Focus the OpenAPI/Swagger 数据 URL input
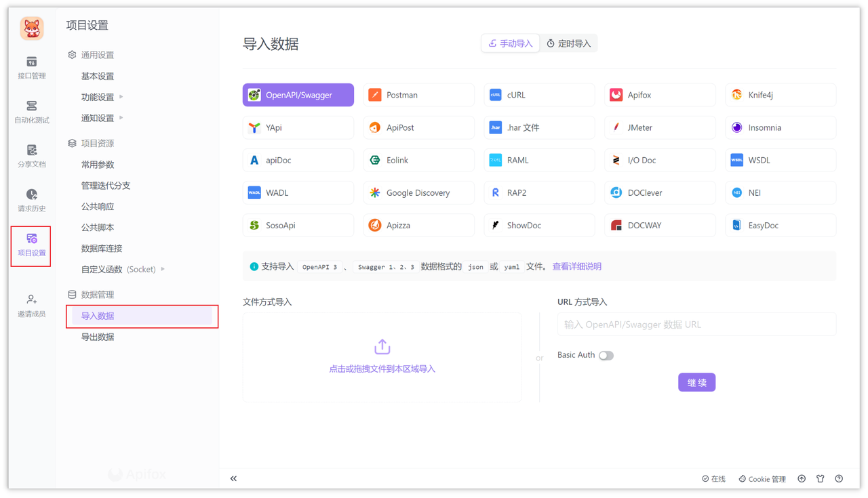This screenshot has height=498, width=868. pos(696,325)
